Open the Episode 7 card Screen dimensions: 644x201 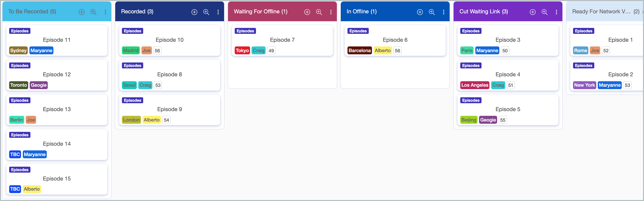tap(282, 40)
